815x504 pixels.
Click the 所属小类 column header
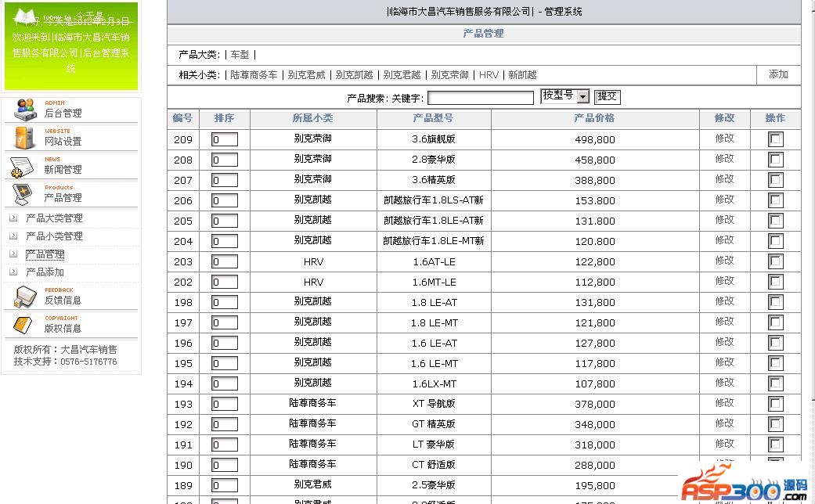coord(312,118)
